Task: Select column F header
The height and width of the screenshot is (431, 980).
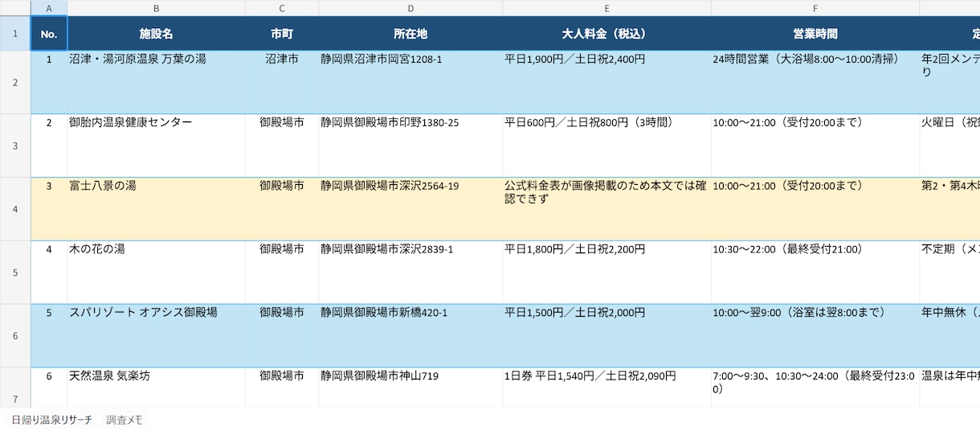Action: 815,8
